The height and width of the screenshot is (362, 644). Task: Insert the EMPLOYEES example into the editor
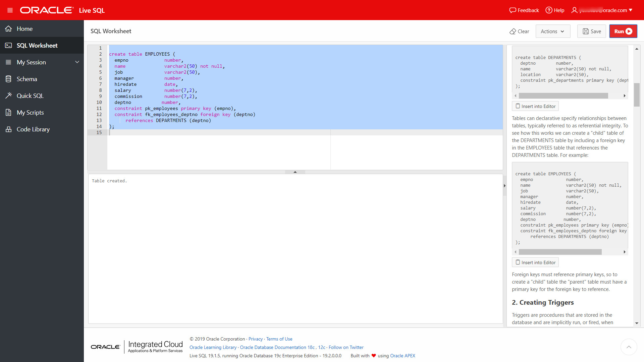[535, 262]
